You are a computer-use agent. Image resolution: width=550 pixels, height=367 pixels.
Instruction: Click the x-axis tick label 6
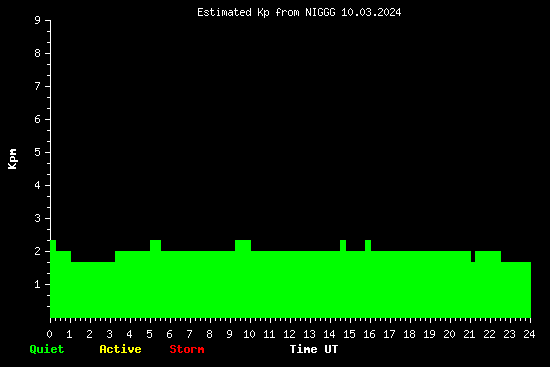(169, 334)
